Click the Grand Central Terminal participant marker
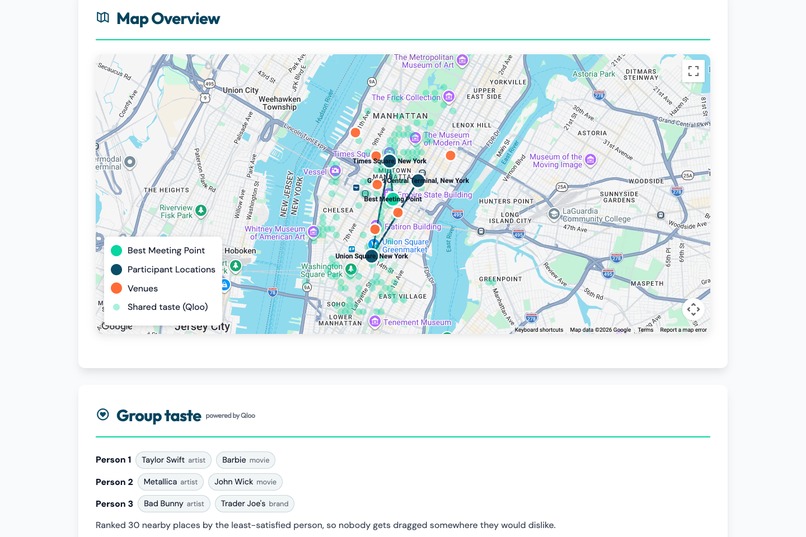806x537 pixels. [x=418, y=180]
